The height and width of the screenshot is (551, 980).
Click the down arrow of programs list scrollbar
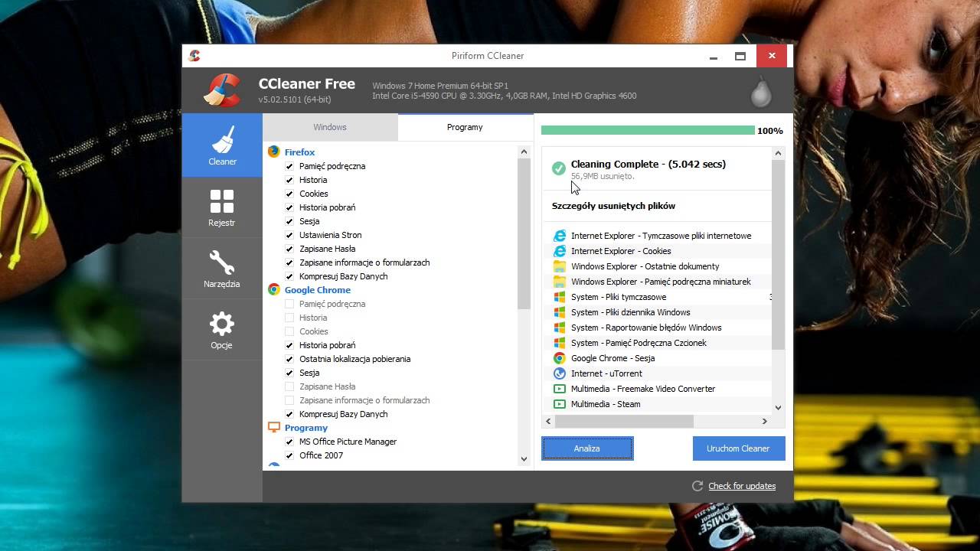[524, 459]
